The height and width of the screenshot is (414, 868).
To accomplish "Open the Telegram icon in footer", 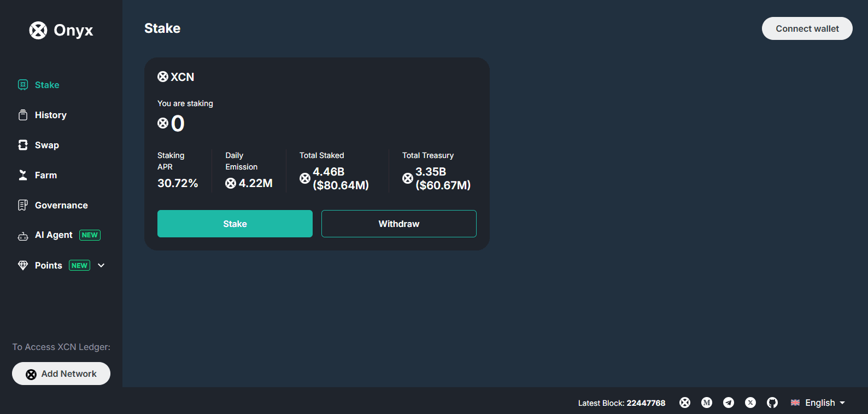I will pyautogui.click(x=729, y=403).
